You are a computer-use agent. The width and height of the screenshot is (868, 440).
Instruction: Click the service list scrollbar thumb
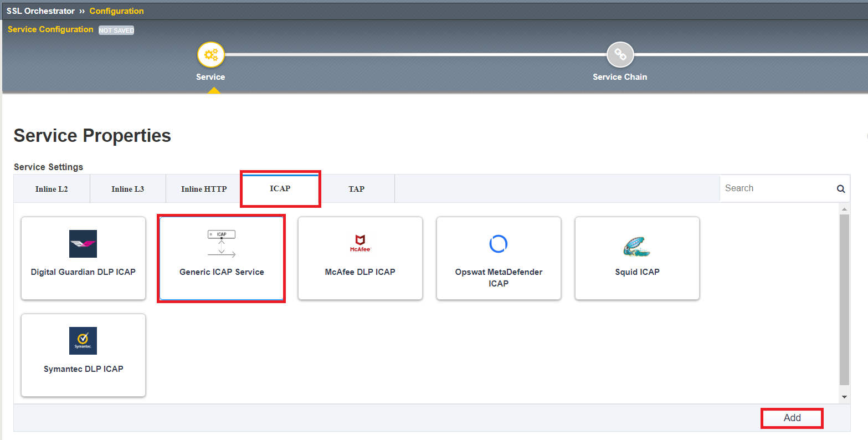(x=844, y=300)
